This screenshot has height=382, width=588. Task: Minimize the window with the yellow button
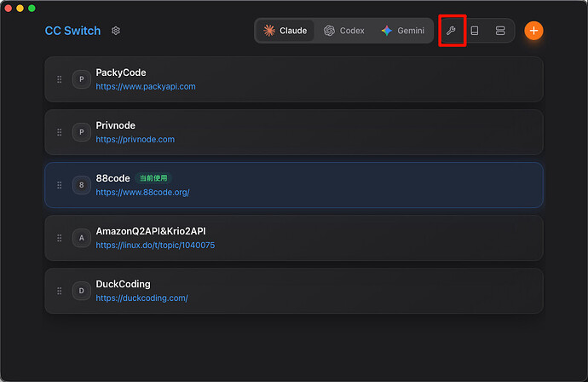click(x=20, y=9)
